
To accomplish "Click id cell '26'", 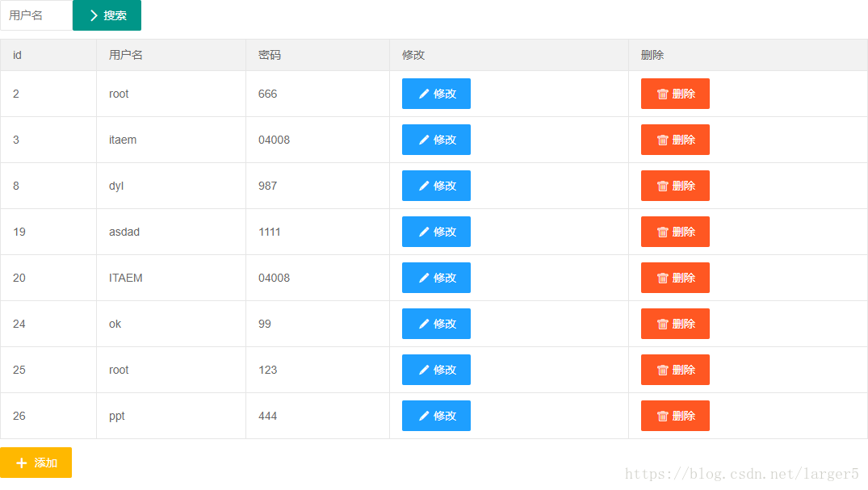I will [x=48, y=415].
